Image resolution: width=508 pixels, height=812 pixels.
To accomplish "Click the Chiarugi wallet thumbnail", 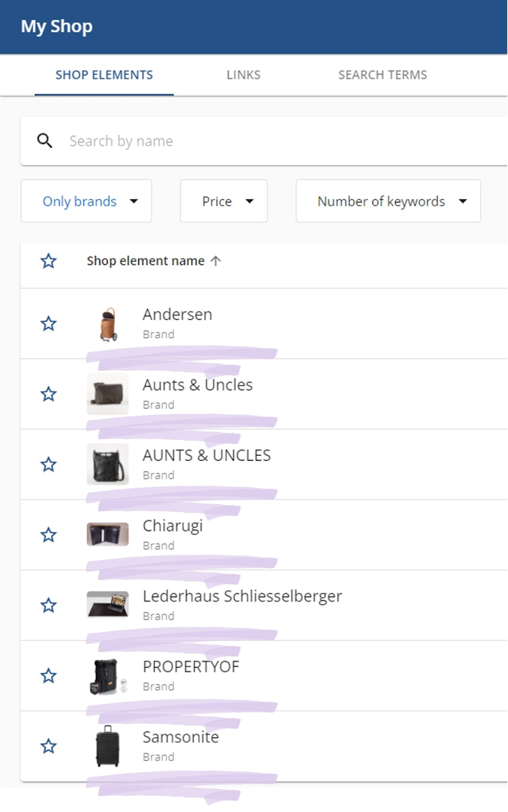I will (108, 535).
